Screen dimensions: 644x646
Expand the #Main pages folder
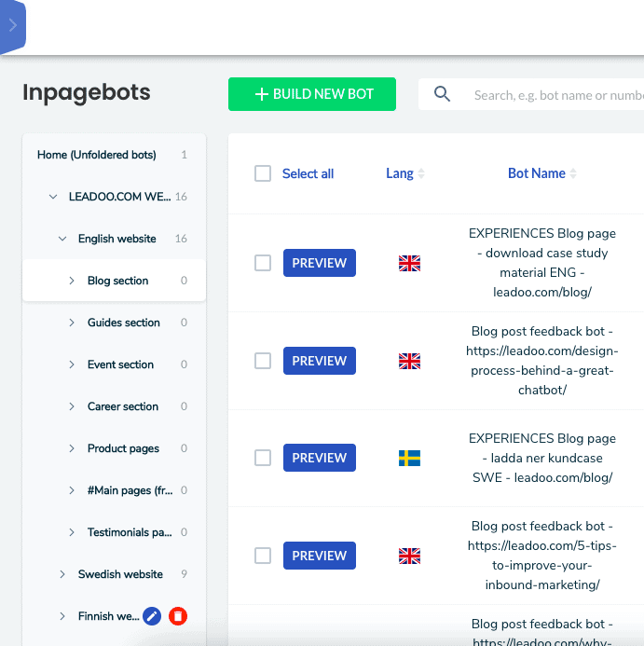[x=71, y=490]
